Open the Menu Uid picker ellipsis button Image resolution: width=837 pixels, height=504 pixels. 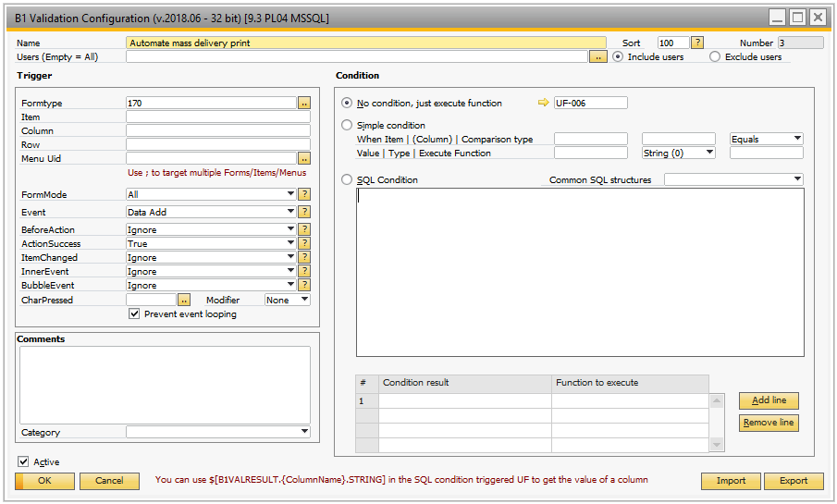pyautogui.click(x=303, y=158)
